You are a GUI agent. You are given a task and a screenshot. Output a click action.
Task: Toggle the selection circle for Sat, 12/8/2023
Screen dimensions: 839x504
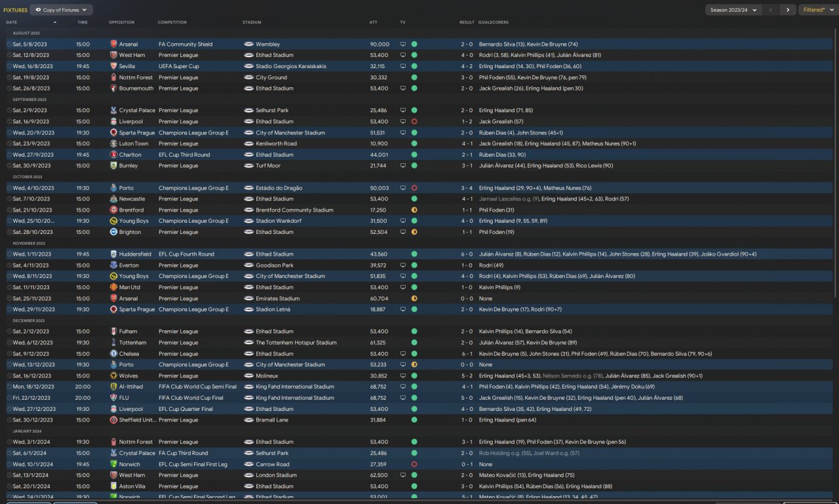9,55
